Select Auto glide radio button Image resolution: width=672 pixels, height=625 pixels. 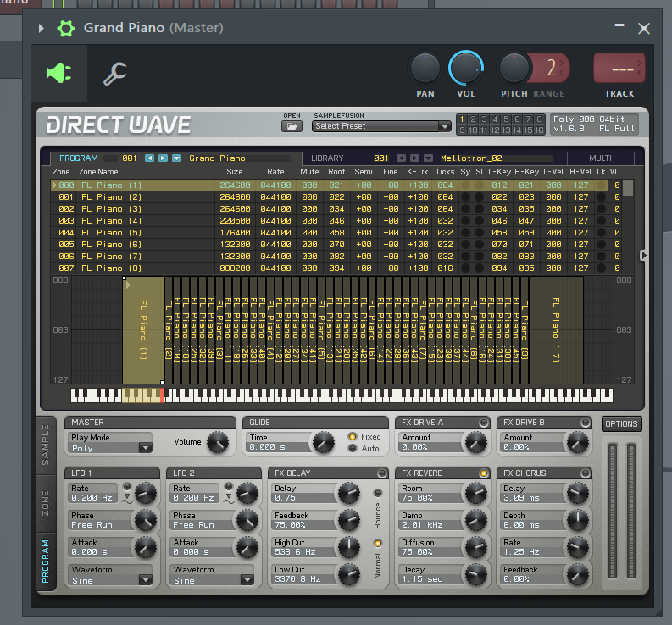click(x=353, y=449)
